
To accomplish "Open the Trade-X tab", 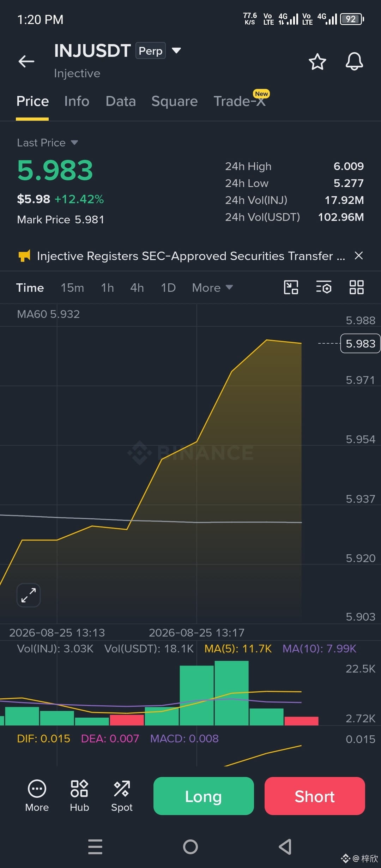I will [240, 101].
